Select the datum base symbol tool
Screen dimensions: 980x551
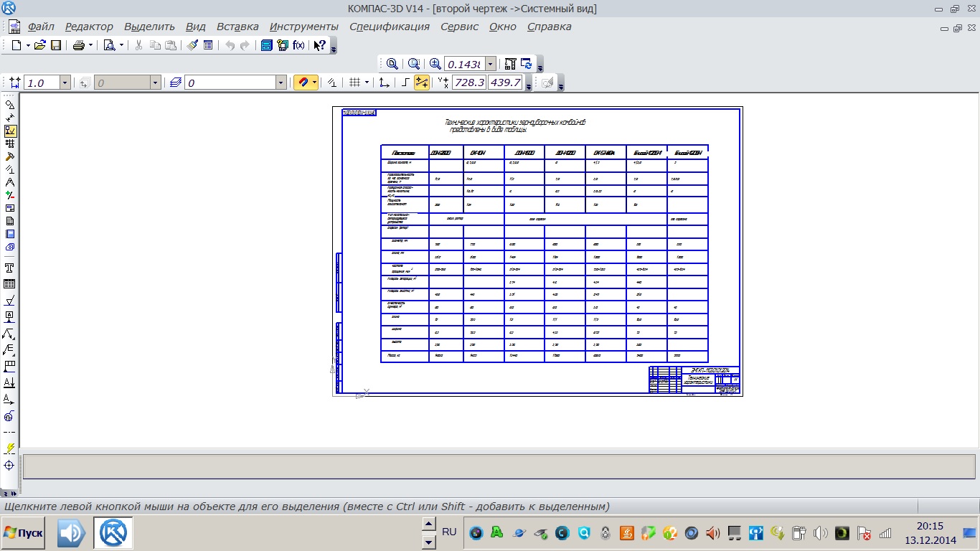(10, 317)
